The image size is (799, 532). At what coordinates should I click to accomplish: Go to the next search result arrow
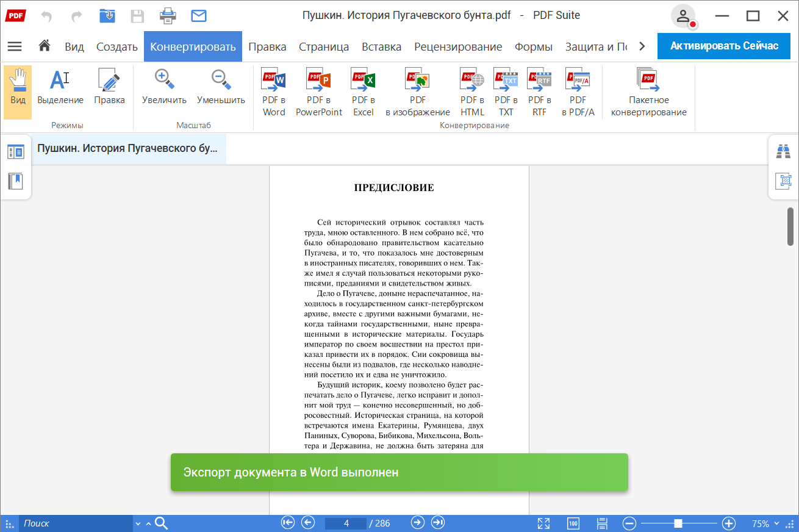click(x=138, y=523)
